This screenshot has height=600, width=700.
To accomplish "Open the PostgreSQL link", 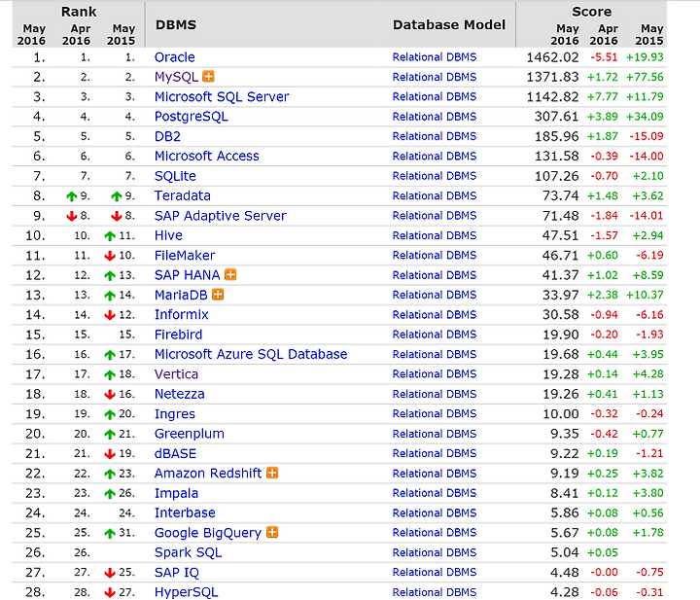I will (192, 117).
